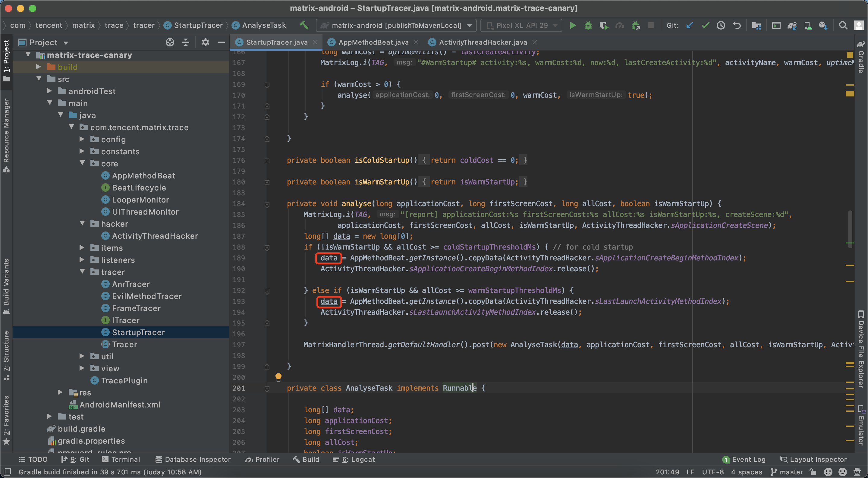Screen dimensions: 868x478
Task: Open the run configuration dropdown
Action: pyautogui.click(x=396, y=25)
